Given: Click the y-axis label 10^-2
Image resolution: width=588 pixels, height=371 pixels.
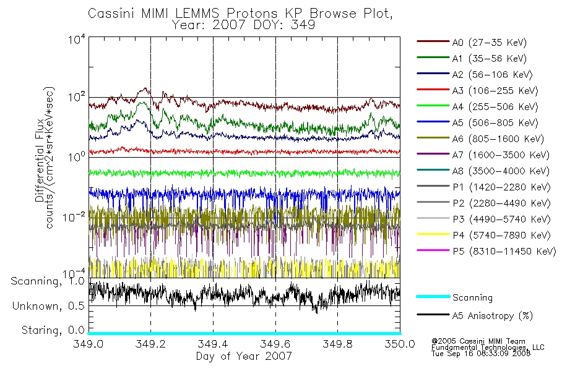Looking at the screenshot, I should click(74, 216).
